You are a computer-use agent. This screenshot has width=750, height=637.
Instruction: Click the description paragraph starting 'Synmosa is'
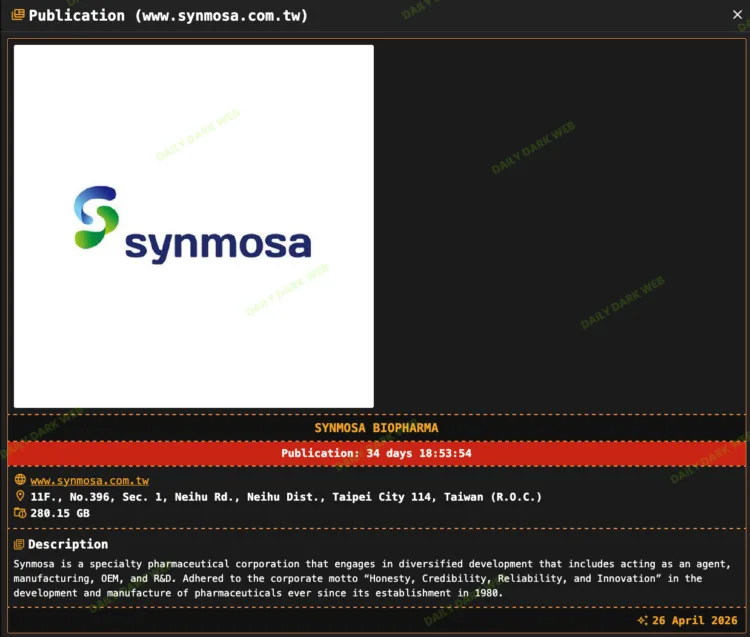372,578
